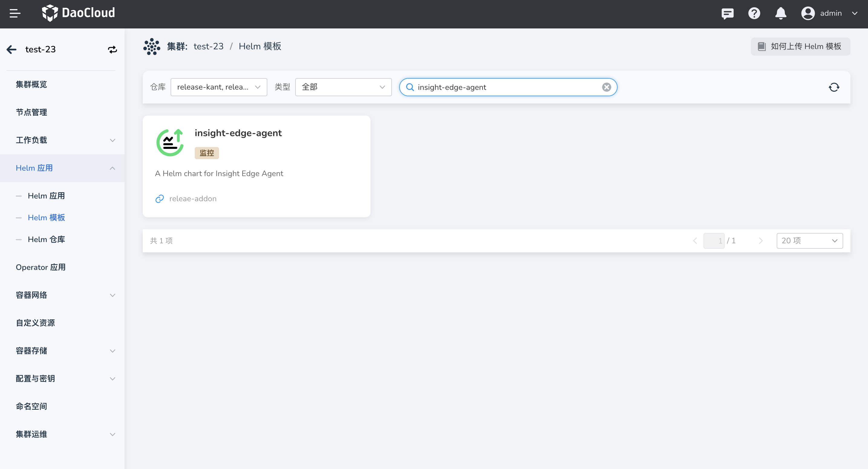868x469 pixels.
Task: Open the insight-edge-agent chart icon
Action: [x=170, y=142]
